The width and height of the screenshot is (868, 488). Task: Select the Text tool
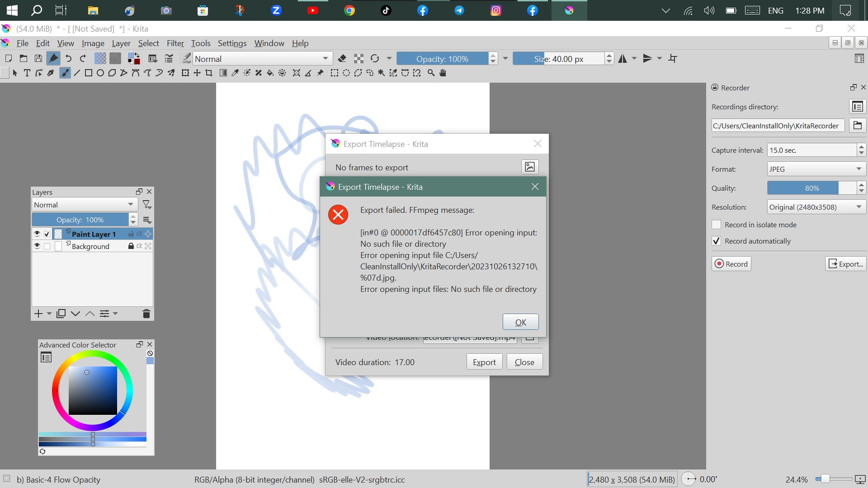pos(27,73)
